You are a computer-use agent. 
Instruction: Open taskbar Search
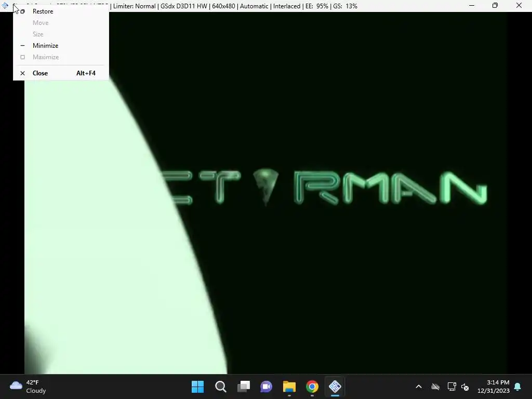pos(220,387)
